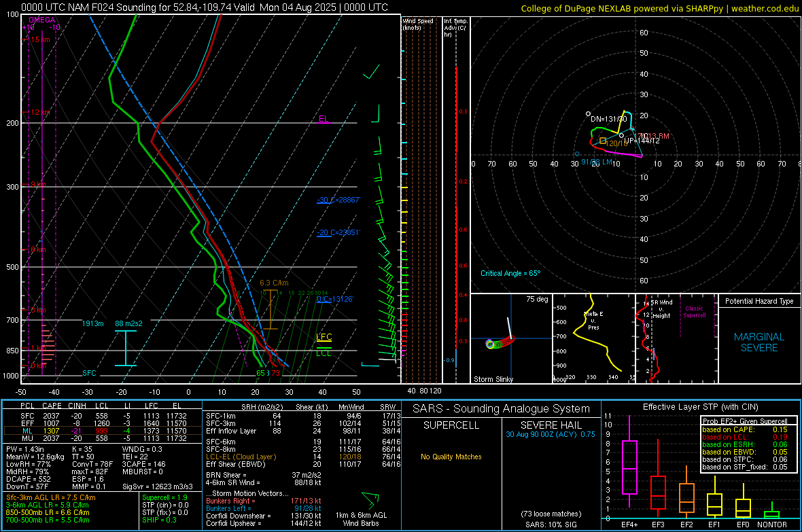Select the -30 C=28867' height label
802x532 pixels.
tap(338, 200)
